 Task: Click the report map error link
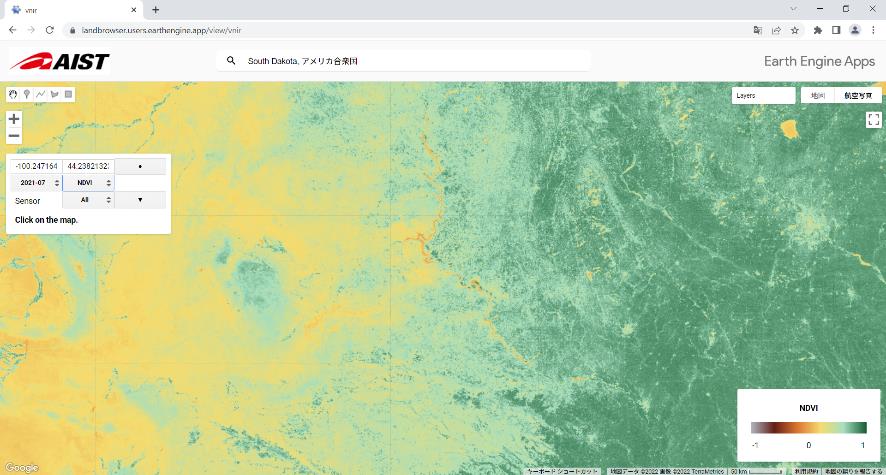coord(853,471)
